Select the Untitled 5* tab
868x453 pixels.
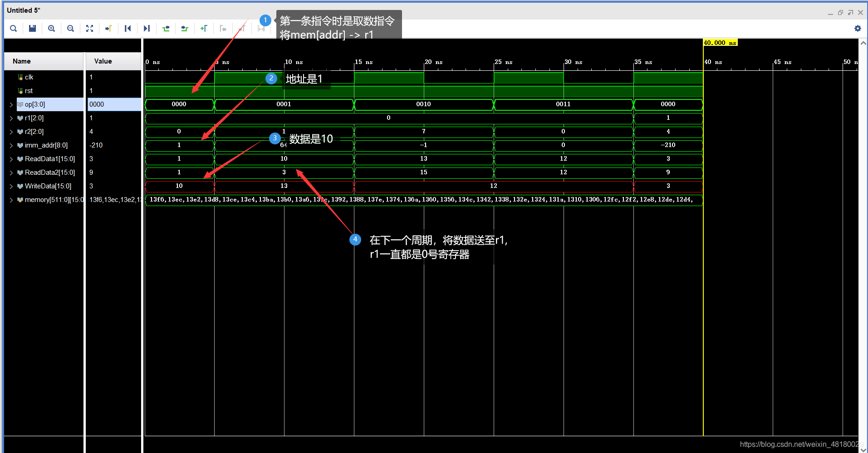pyautogui.click(x=23, y=10)
